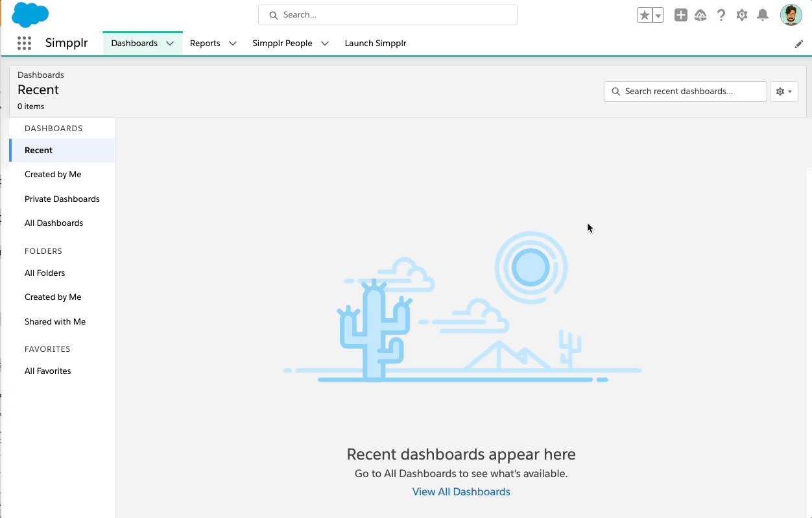Screen dimensions: 812x518
Task: Open the upload/deployment status cloud icon
Action: pyautogui.click(x=700, y=14)
